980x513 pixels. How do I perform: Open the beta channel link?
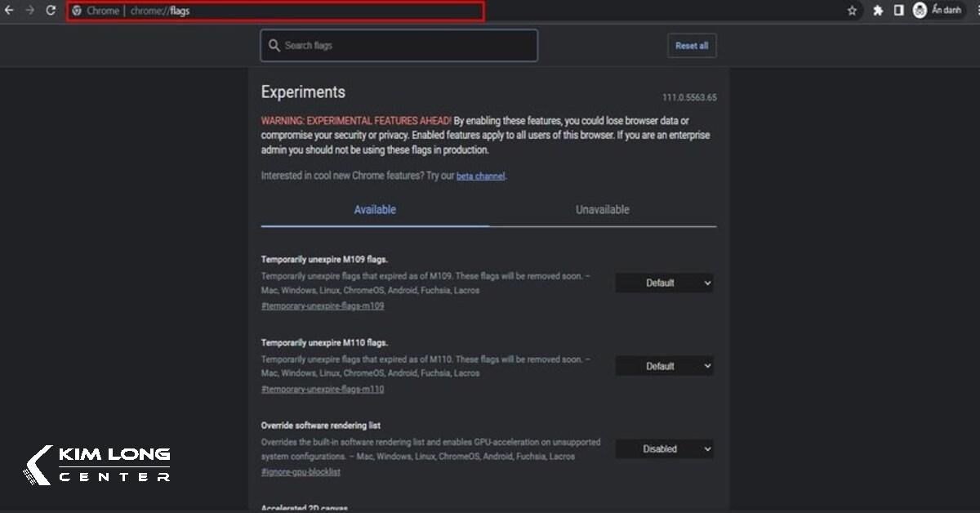point(480,176)
